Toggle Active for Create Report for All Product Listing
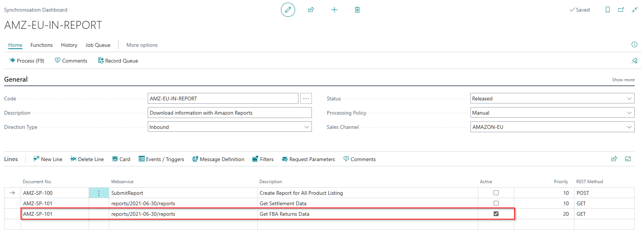This screenshot has height=233, width=644. pyautogui.click(x=496, y=193)
